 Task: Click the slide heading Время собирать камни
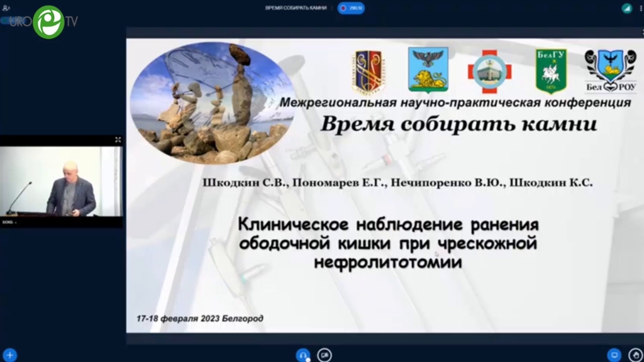458,124
